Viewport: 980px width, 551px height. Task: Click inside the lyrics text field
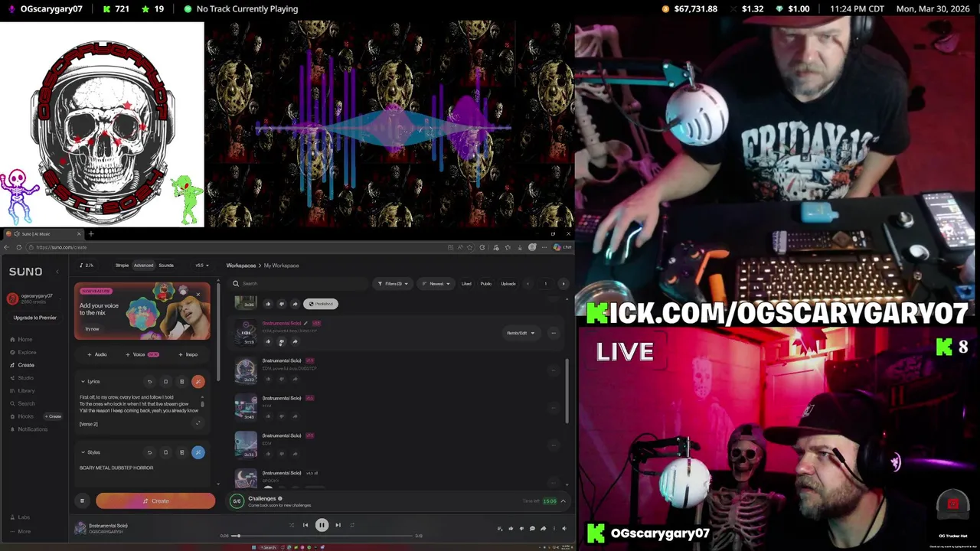(x=139, y=410)
